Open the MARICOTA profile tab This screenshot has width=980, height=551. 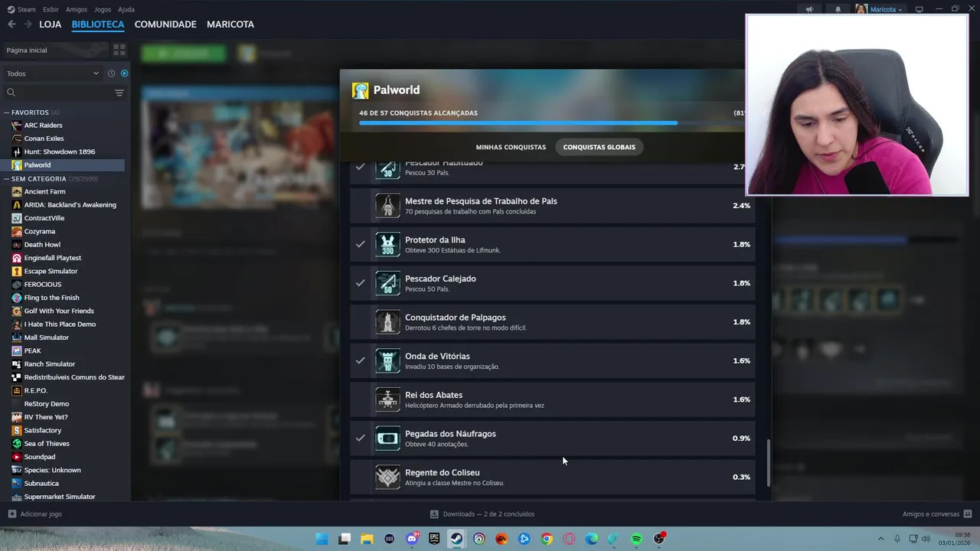230,24
